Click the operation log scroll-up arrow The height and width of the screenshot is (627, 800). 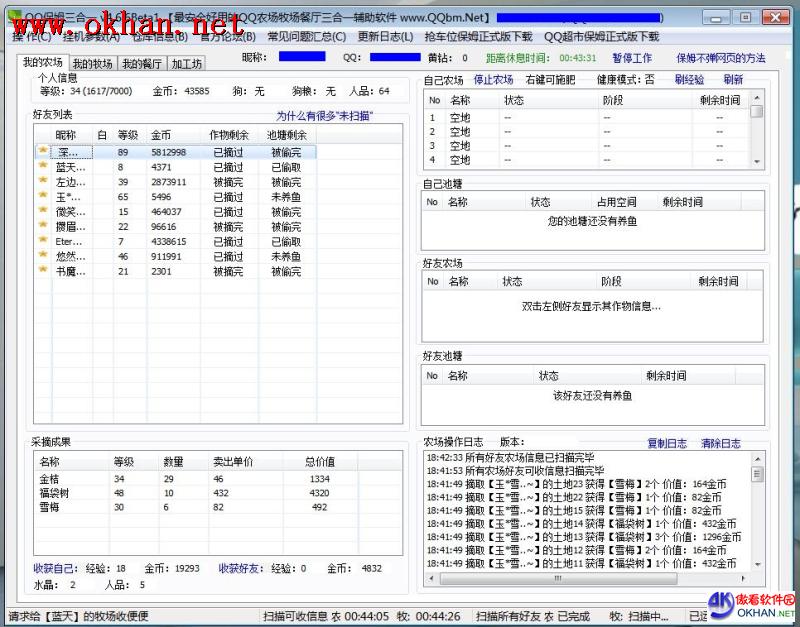[758, 459]
